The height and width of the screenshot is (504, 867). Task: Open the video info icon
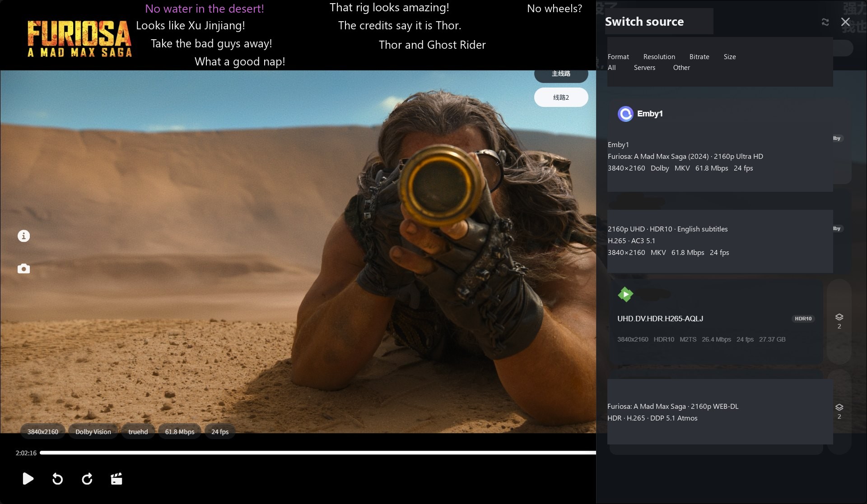point(23,236)
